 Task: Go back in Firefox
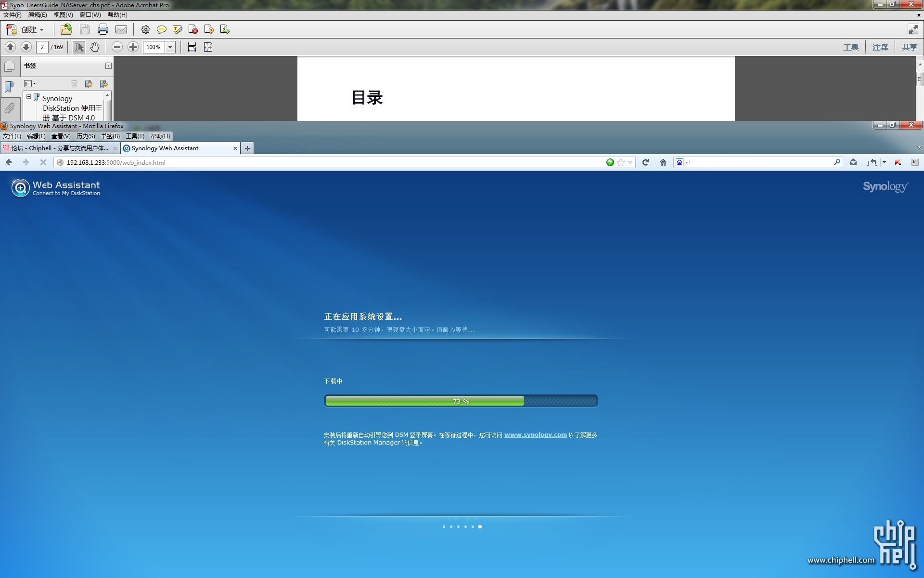[9, 162]
